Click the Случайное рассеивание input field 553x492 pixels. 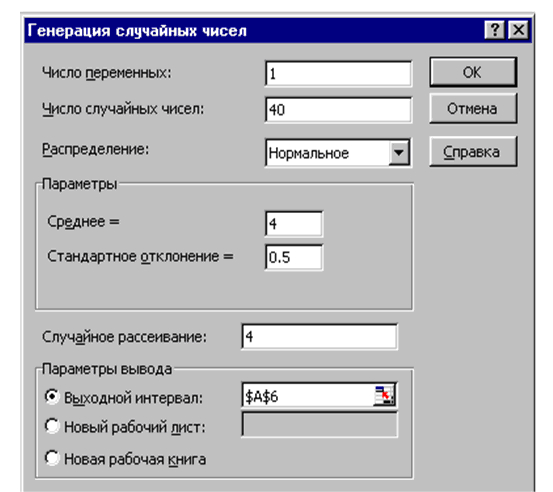tap(320, 337)
